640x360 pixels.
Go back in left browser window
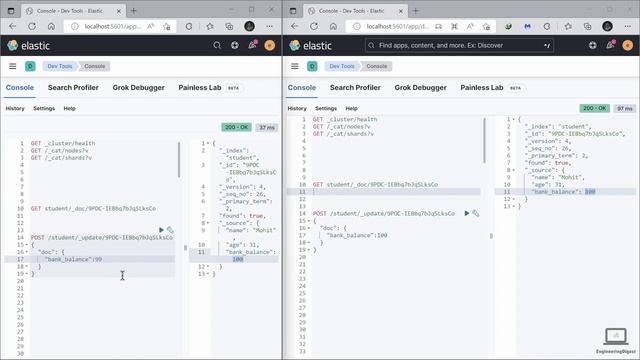13,26
